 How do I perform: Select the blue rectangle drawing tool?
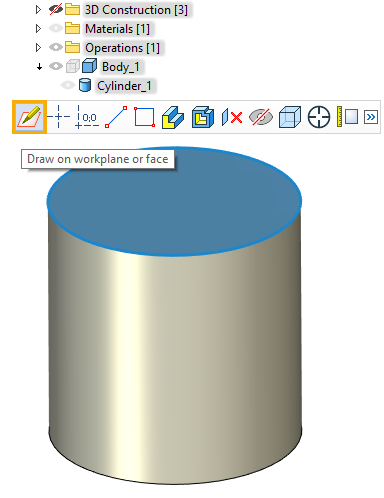144,117
